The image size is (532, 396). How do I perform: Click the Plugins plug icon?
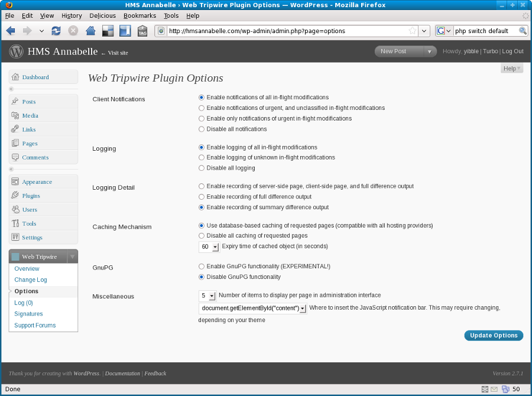coord(15,196)
